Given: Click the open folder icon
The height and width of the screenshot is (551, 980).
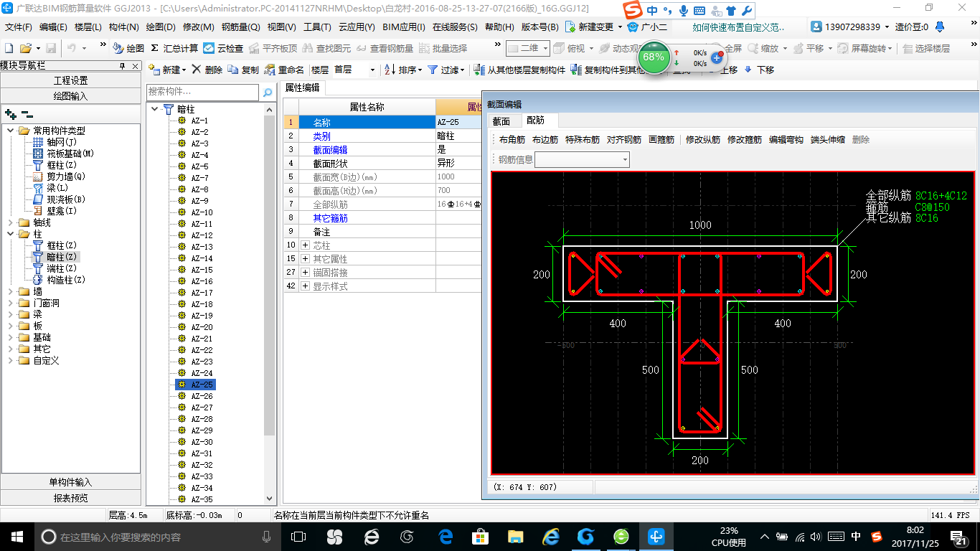Looking at the screenshot, I should pos(25,48).
